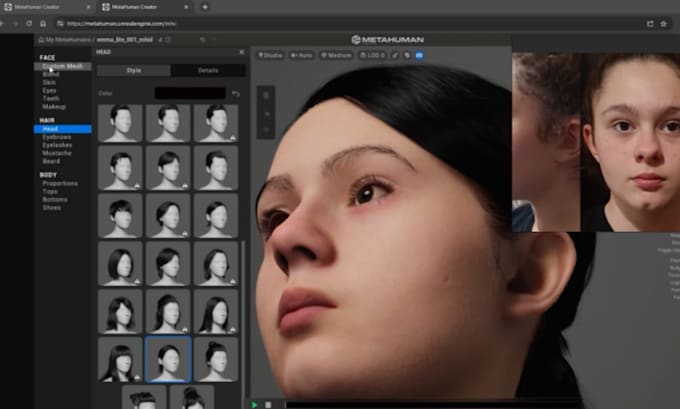Stop the animation preview
Screen dimensions: 680x409
pyautogui.click(x=268, y=405)
